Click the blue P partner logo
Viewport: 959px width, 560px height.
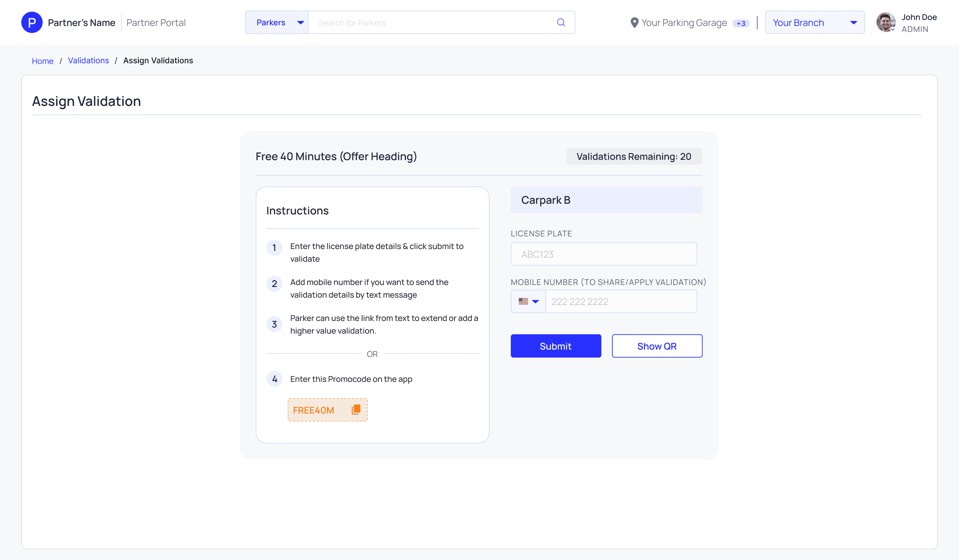pyautogui.click(x=32, y=22)
